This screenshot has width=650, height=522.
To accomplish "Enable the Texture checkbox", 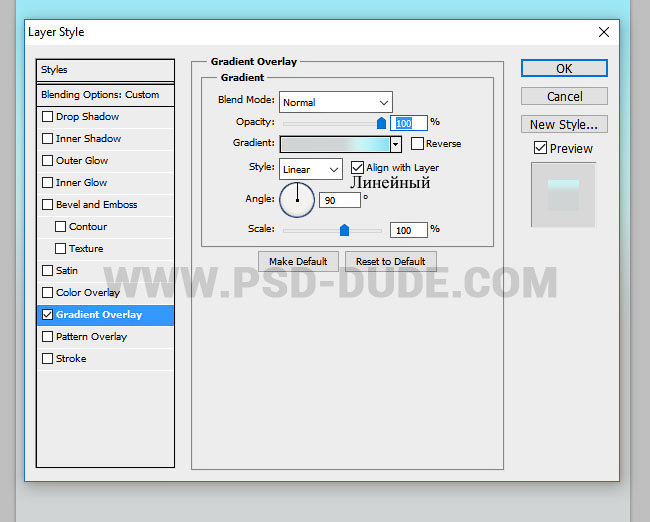I will pos(60,248).
